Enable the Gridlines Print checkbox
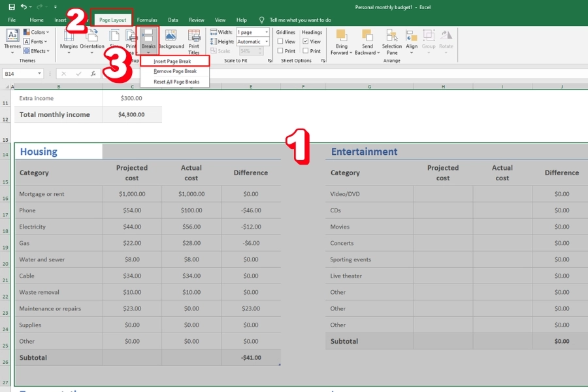588x392 pixels. [279, 50]
